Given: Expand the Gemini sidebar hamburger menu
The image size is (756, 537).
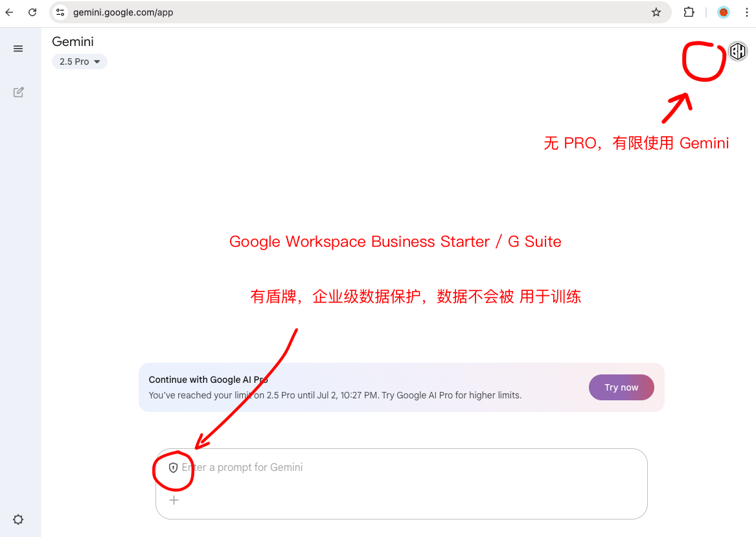Looking at the screenshot, I should tap(18, 49).
